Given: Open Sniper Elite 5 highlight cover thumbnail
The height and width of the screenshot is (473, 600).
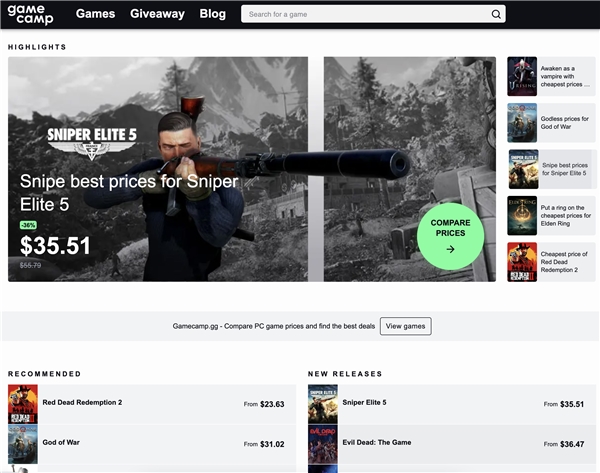Looking at the screenshot, I should [x=523, y=169].
